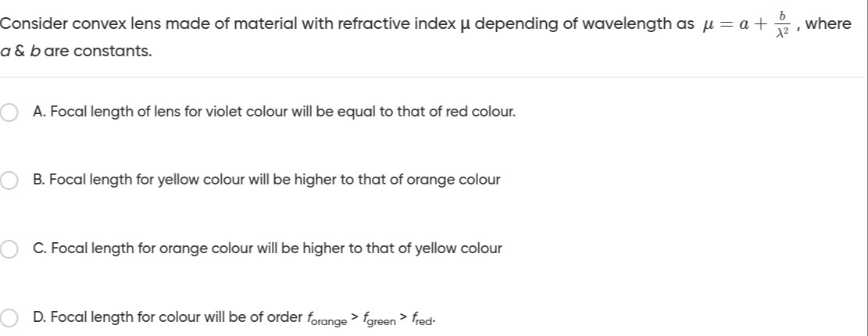The height and width of the screenshot is (336, 868).
Task: Click the 'C.' option letter label
Action: coord(39,248)
